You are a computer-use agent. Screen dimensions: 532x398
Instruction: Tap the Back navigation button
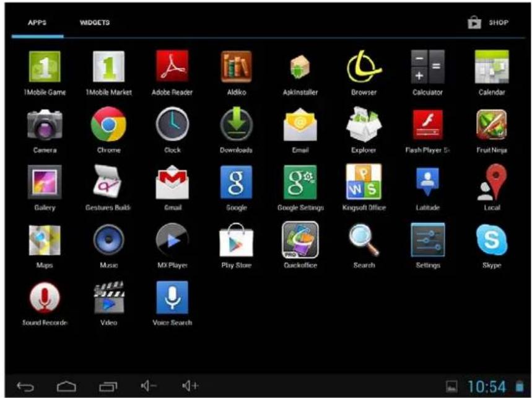(x=25, y=386)
